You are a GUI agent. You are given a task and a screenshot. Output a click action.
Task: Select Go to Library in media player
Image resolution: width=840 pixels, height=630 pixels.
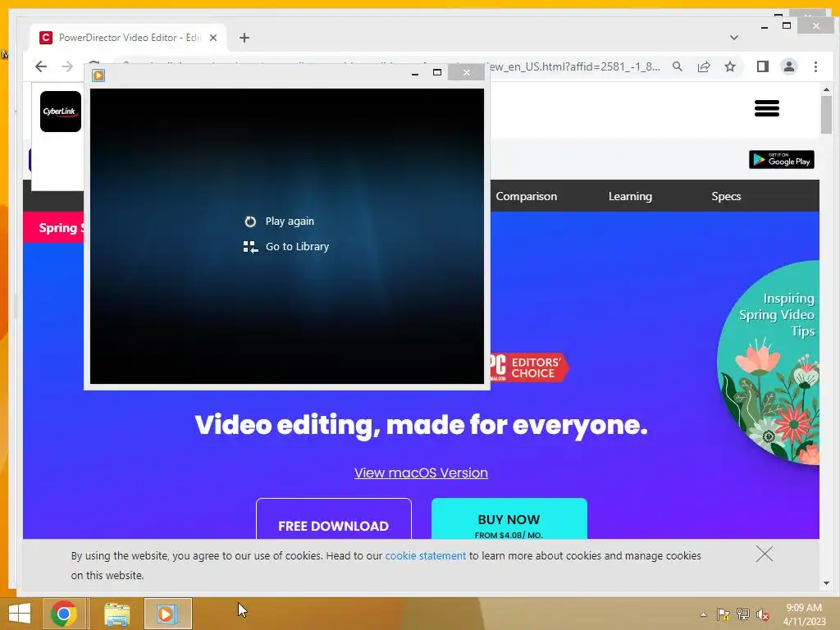(297, 246)
